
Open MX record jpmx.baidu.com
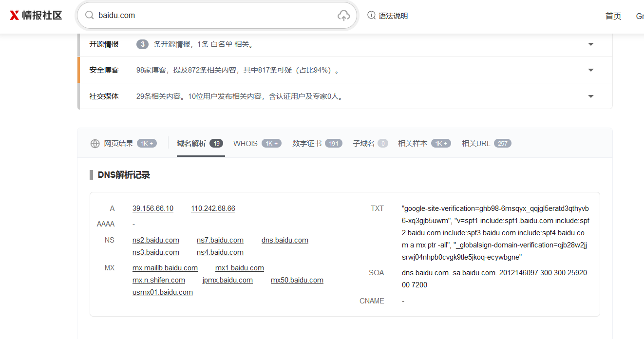(x=227, y=280)
